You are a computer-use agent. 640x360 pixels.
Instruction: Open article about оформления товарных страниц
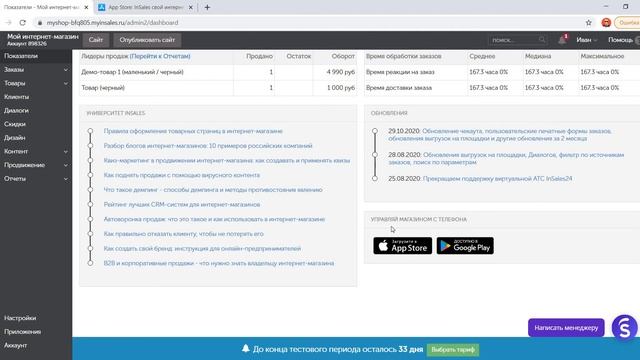point(193,131)
